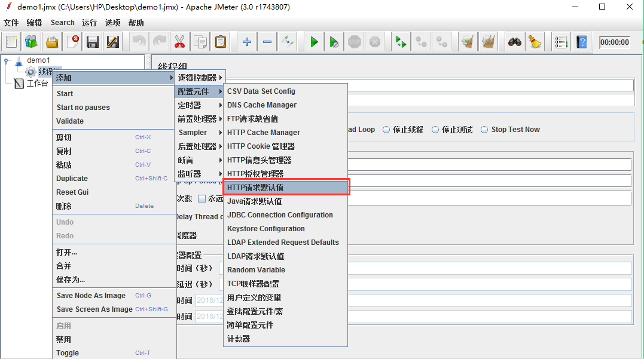The width and height of the screenshot is (644, 359).
Task: Select the Stop Test Now radio button
Action: coord(484,130)
